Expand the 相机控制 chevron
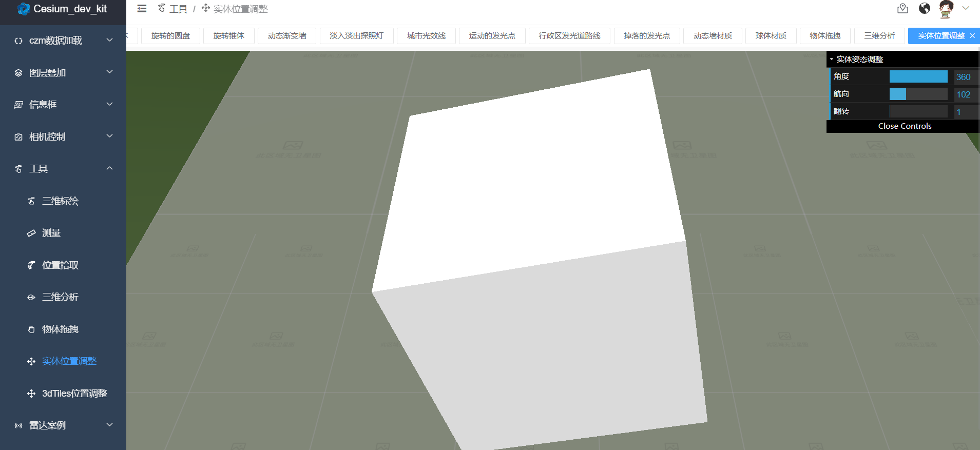Image resolution: width=980 pixels, height=450 pixels. [x=109, y=136]
